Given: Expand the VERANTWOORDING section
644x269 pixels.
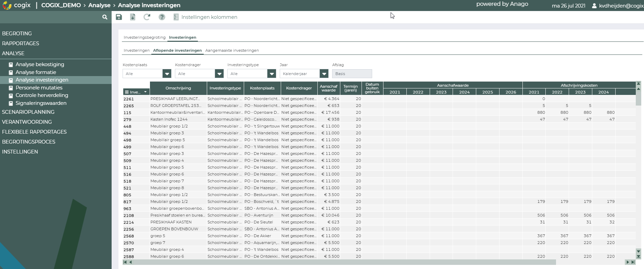Looking at the screenshot, I should pyautogui.click(x=27, y=122).
